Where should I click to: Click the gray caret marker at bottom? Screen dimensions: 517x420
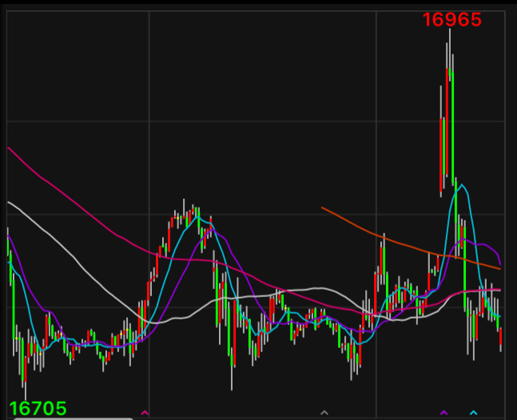(324, 413)
